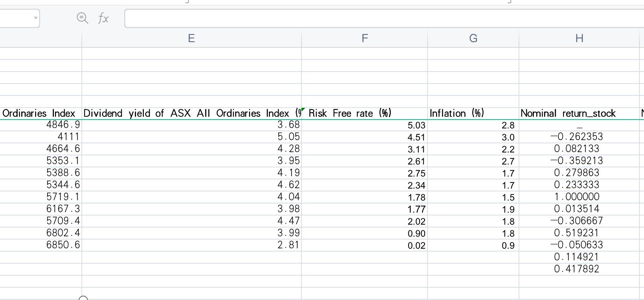The height and width of the screenshot is (300, 644).
Task: Select index value 5388.6
Action: 41,173
